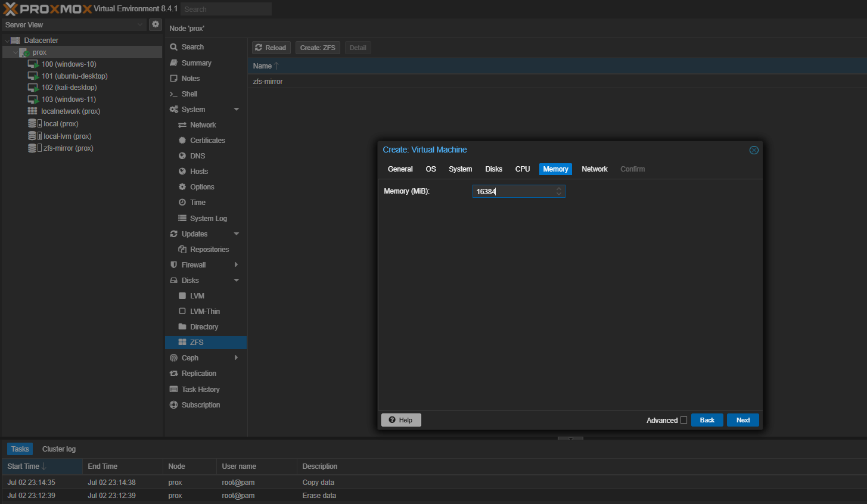Open the localnetwork (prox) SDN item
Viewport: 867px width, 504px height.
pos(70,111)
